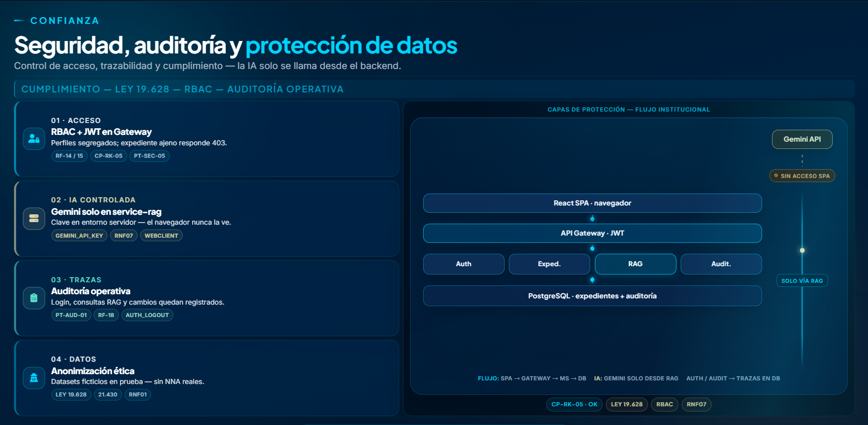
Task: Select the API Gateway · JWT layer
Action: 592,233
